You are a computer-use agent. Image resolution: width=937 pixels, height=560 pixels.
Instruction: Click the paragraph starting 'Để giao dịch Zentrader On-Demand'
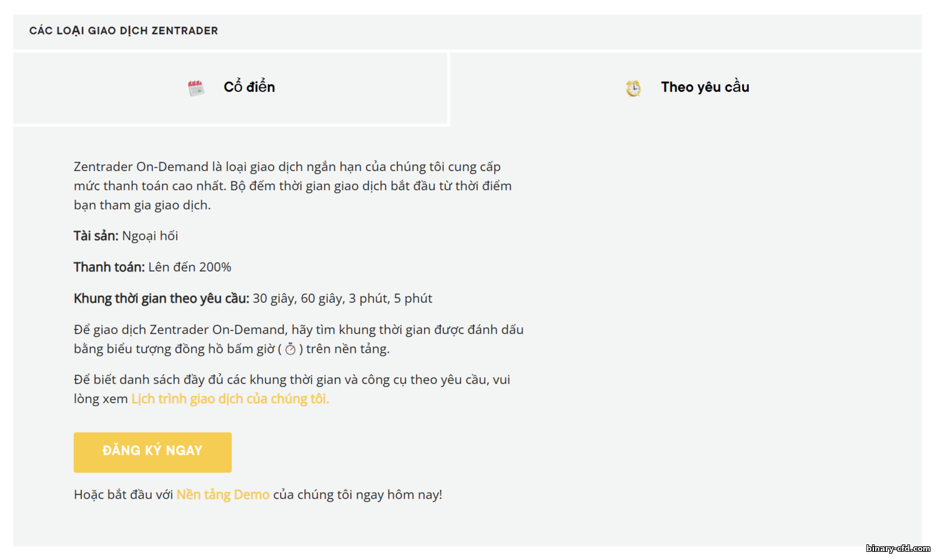[x=299, y=339]
